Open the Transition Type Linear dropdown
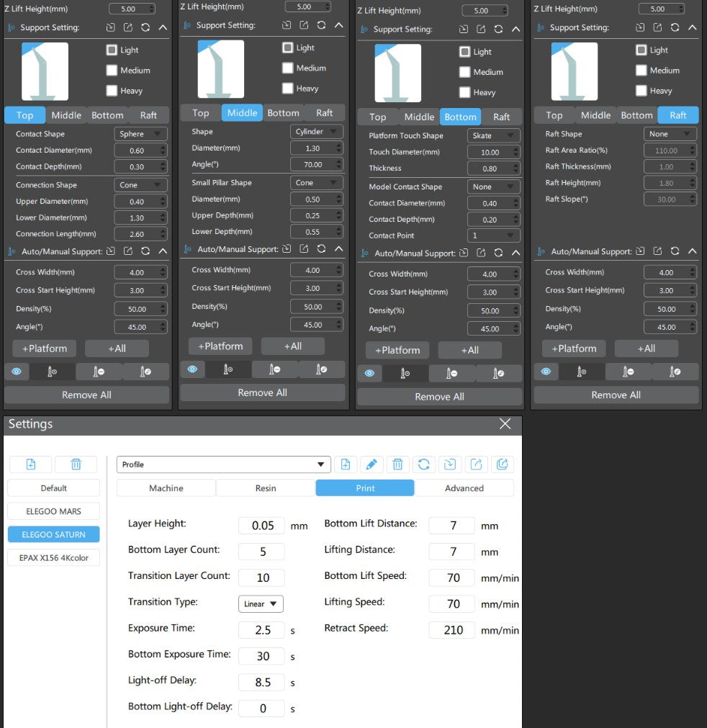 (x=261, y=603)
